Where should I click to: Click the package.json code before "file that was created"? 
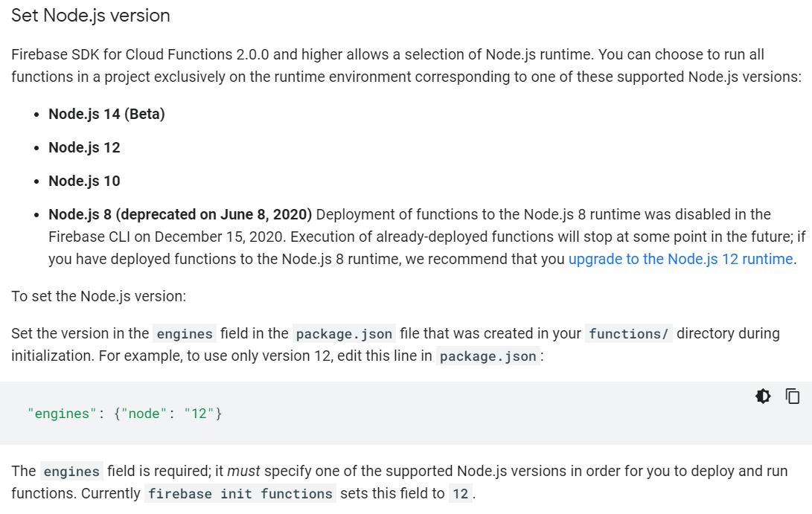coord(344,334)
